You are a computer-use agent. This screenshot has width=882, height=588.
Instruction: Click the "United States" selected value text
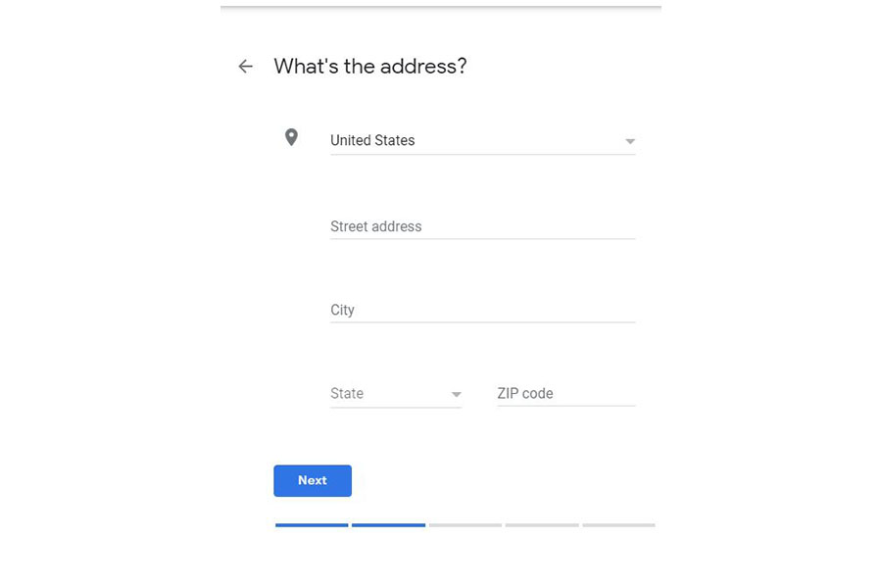(x=372, y=140)
